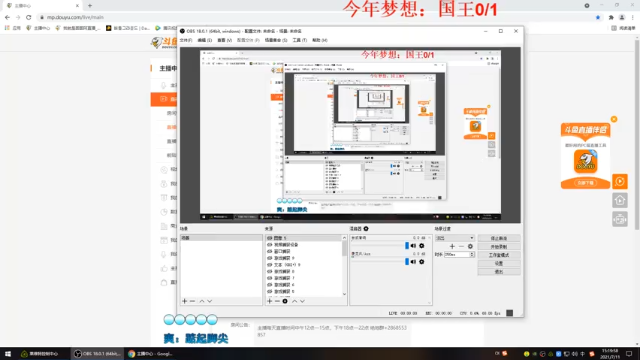640x360 pixels.
Task: Open OBS Settings button
Action: tap(499, 263)
